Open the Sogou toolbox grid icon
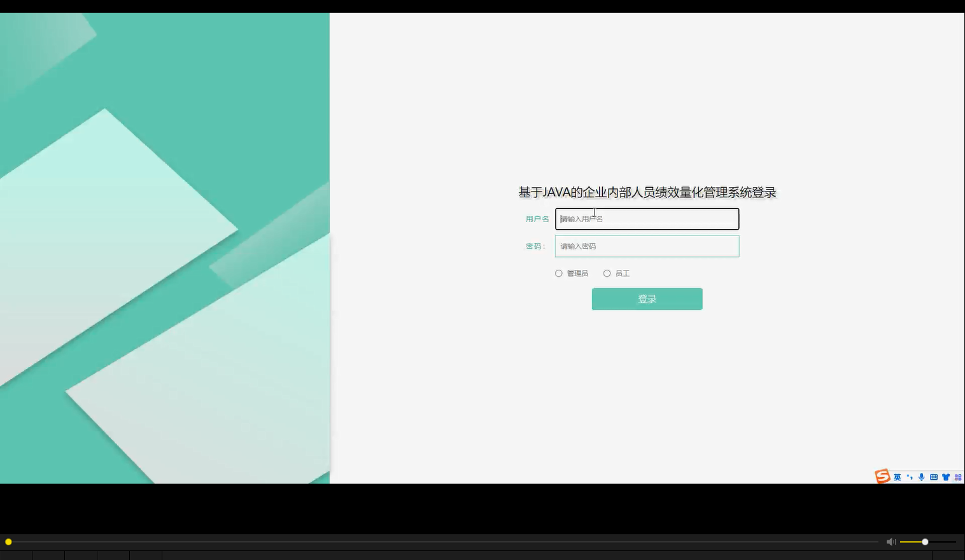965x560 pixels. (958, 477)
